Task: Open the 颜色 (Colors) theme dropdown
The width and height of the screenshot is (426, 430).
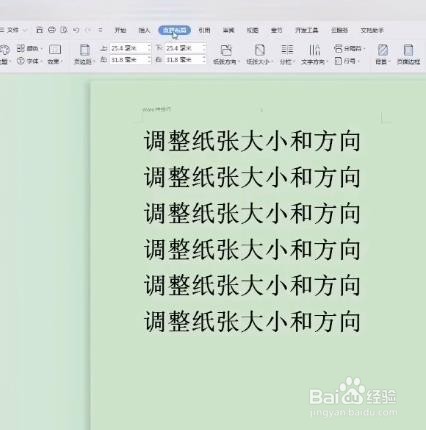Action: click(29, 49)
